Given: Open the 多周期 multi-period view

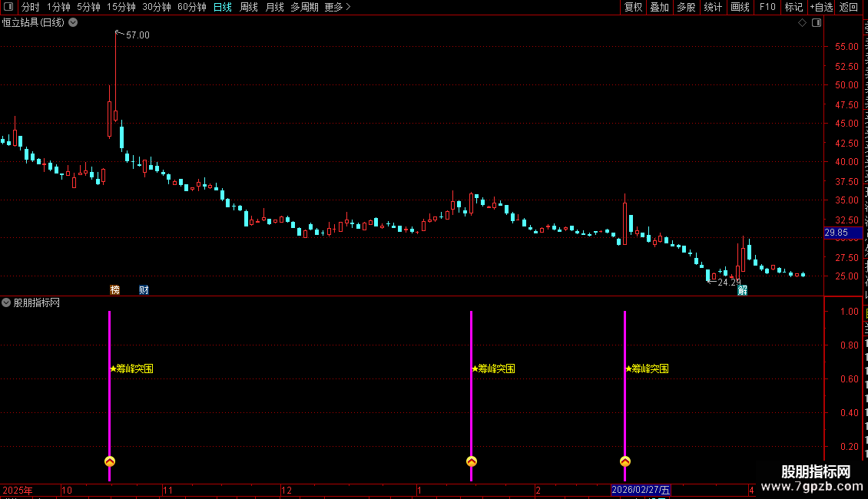Looking at the screenshot, I should pyautogui.click(x=304, y=7).
